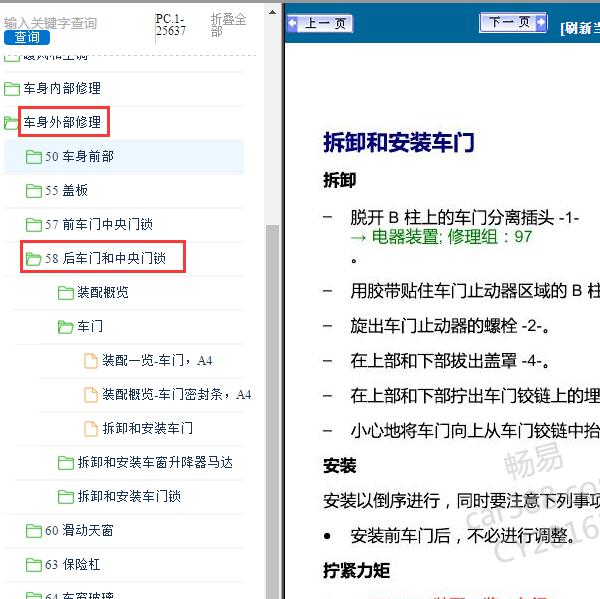Go to previous page with 上一页
600x599 pixels.
[x=320, y=24]
